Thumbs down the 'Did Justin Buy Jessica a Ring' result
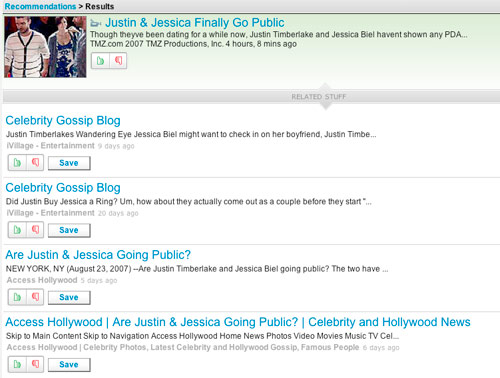Screen dimensions: 500x378 [x=35, y=230]
